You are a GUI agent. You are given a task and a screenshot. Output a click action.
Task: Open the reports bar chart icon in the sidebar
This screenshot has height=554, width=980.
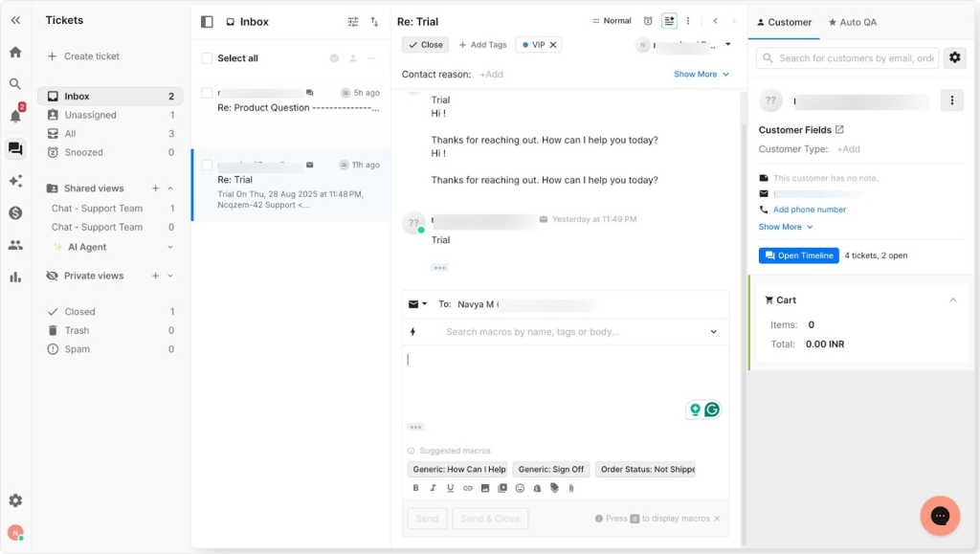(x=15, y=277)
